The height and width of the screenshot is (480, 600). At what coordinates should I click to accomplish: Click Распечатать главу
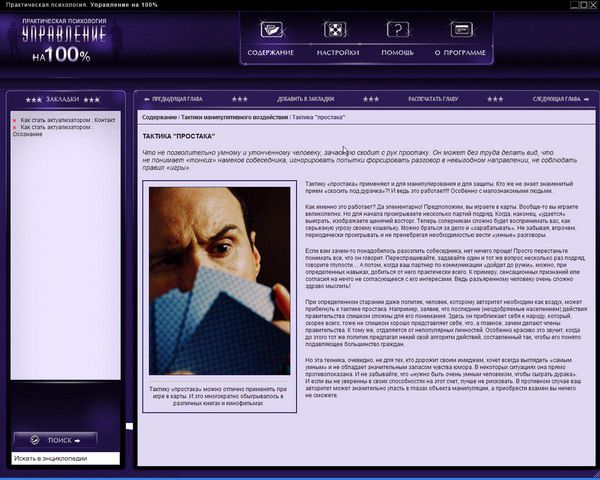[431, 100]
